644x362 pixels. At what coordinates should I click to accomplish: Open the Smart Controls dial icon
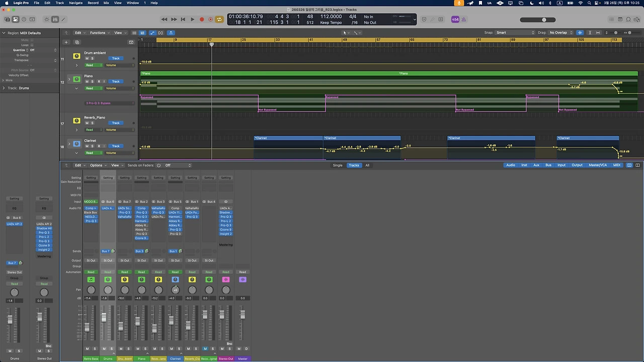[46, 20]
